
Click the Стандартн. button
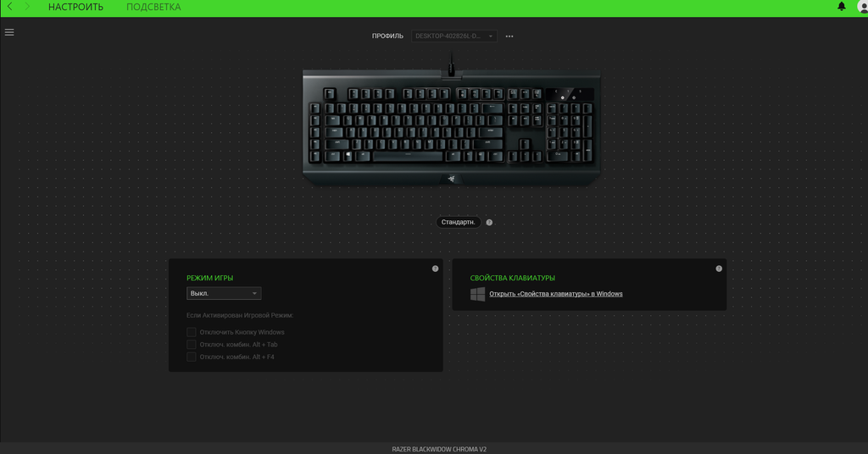[459, 222]
